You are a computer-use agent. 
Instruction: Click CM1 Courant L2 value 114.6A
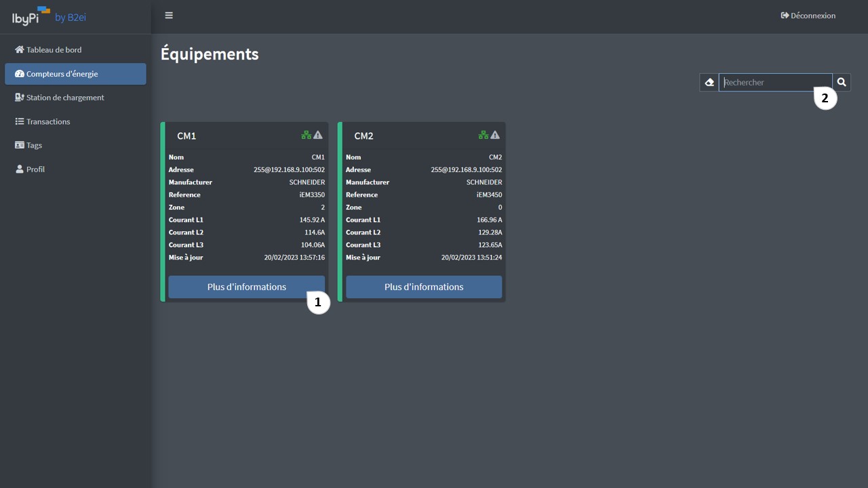click(x=315, y=232)
